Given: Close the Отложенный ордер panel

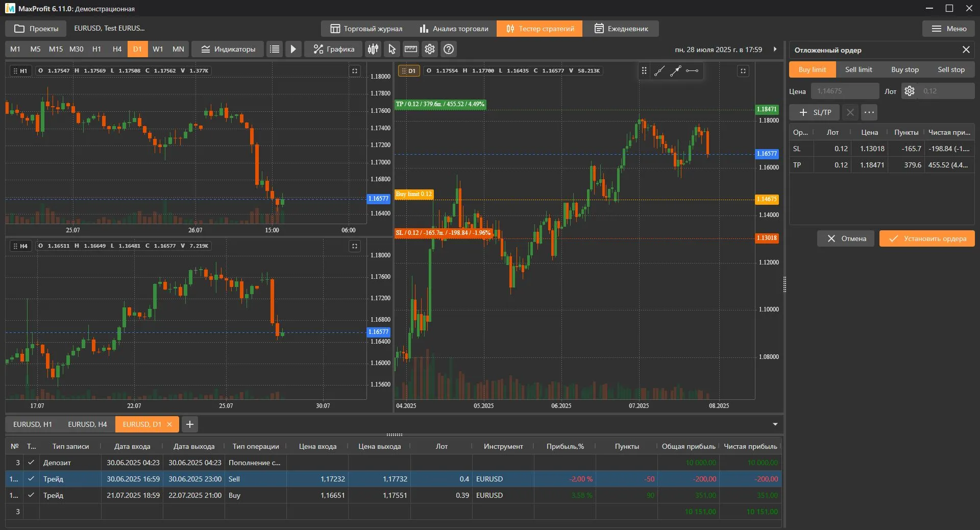Looking at the screenshot, I should (x=966, y=50).
